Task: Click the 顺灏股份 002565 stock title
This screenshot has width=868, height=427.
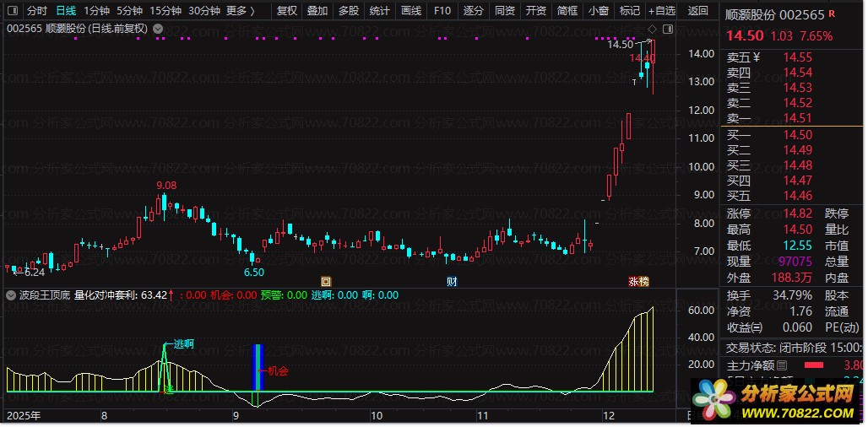Action: [x=775, y=14]
